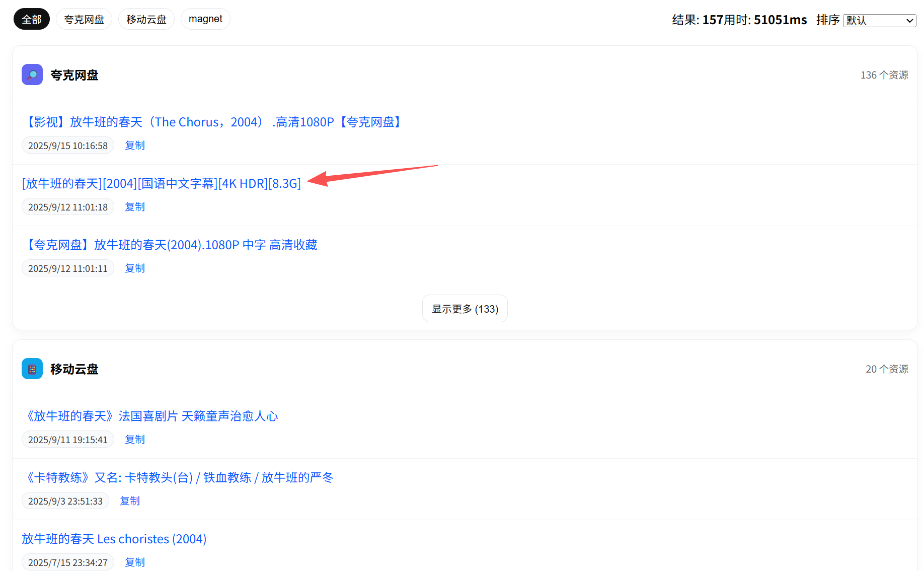This screenshot has width=924, height=571.
Task: Click the 2025/9/12 11:01:11 timestamp
Action: point(68,268)
